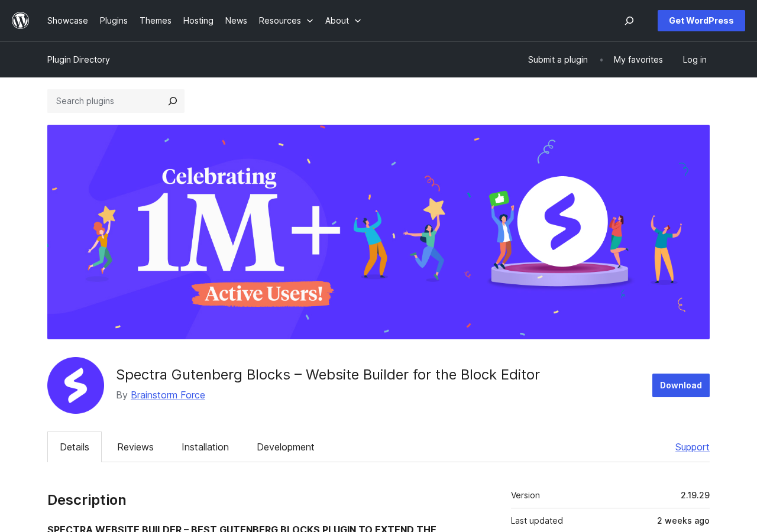Open My favorites link

tap(638, 60)
